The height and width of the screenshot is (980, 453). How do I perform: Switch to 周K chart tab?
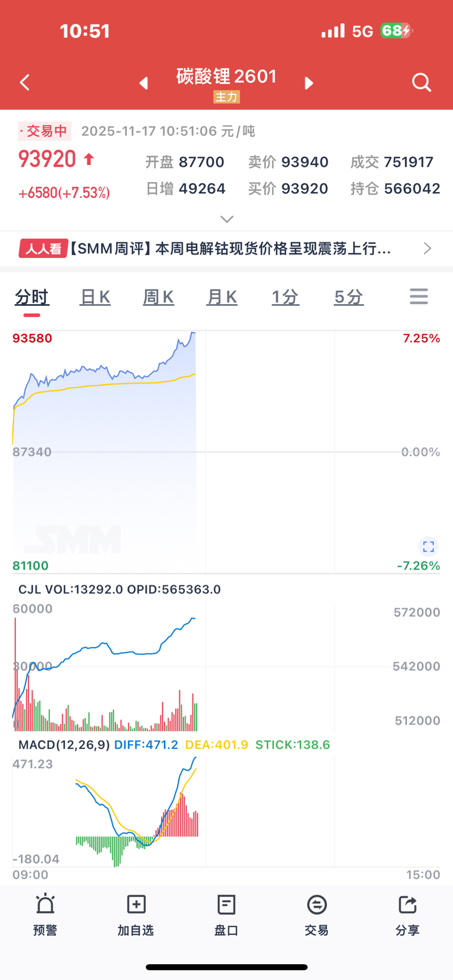point(158,297)
